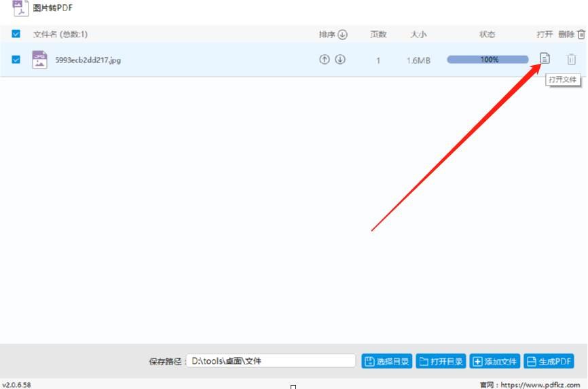Click the 文件名 (总数:1) column header
Screen dimensions: 588x389
click(60, 35)
